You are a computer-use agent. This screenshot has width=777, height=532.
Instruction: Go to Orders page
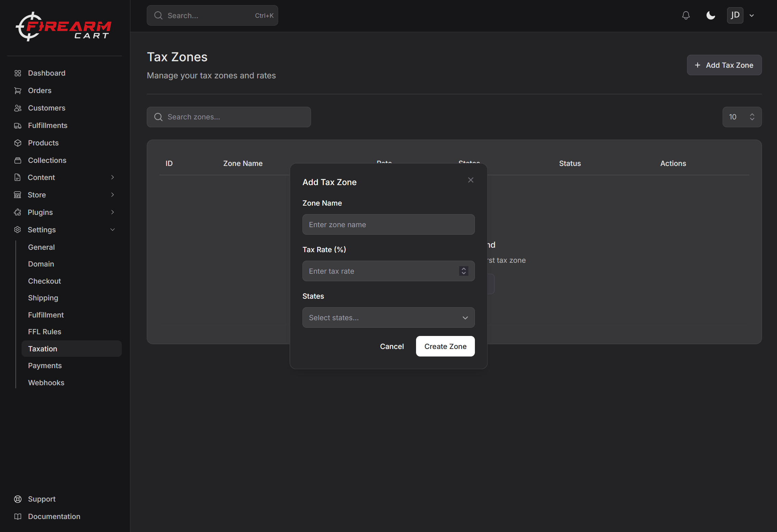point(40,91)
